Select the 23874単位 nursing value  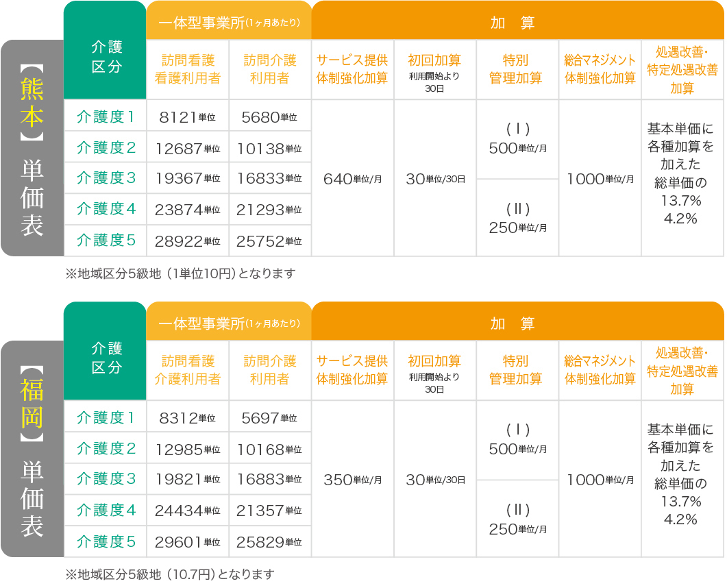click(187, 210)
